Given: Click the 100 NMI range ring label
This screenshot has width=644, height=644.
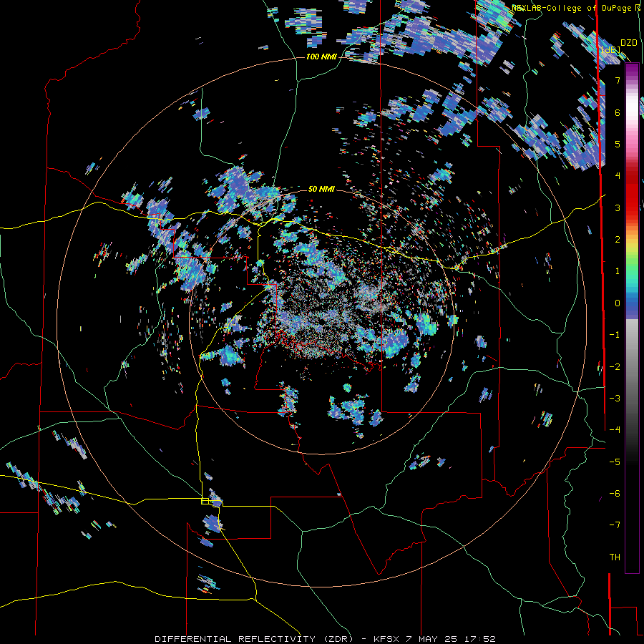Looking at the screenshot, I should coord(321,57).
